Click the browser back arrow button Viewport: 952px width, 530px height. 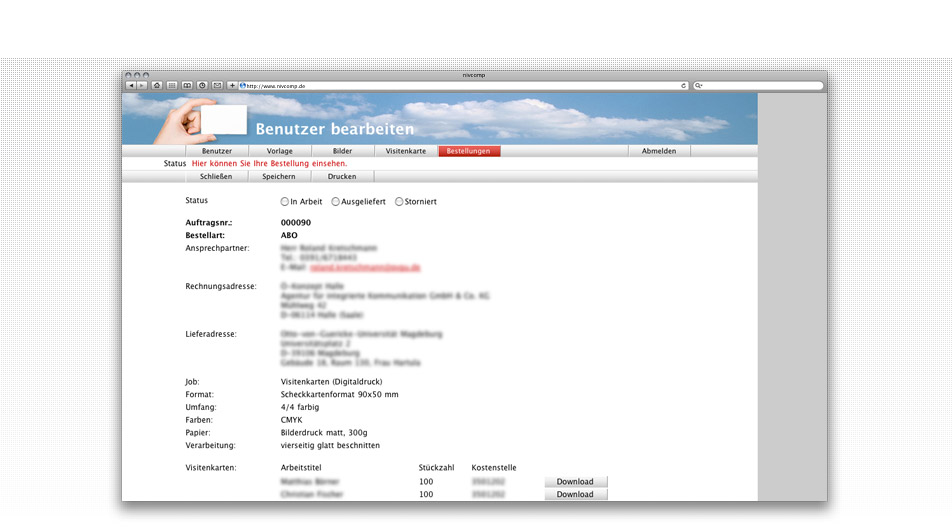pos(130,86)
